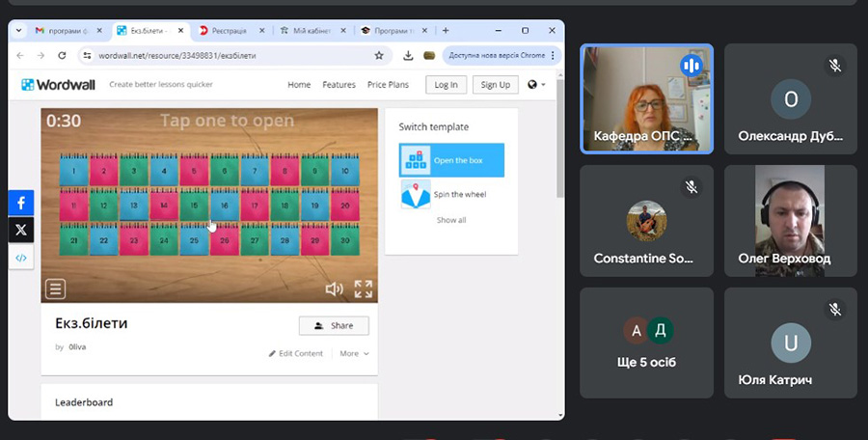Enter fullscreen mode for the game
This screenshot has width=868, height=440.
364,289
